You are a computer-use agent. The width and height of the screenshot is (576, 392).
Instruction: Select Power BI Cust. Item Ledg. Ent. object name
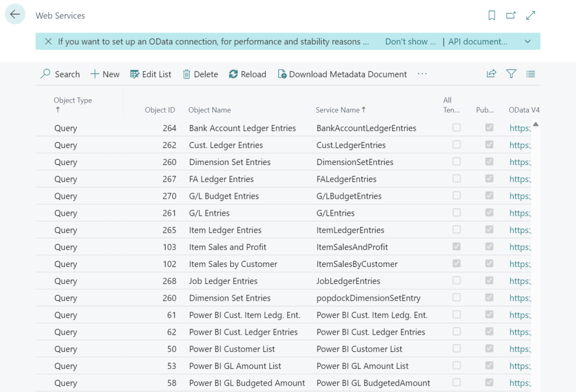[244, 315]
